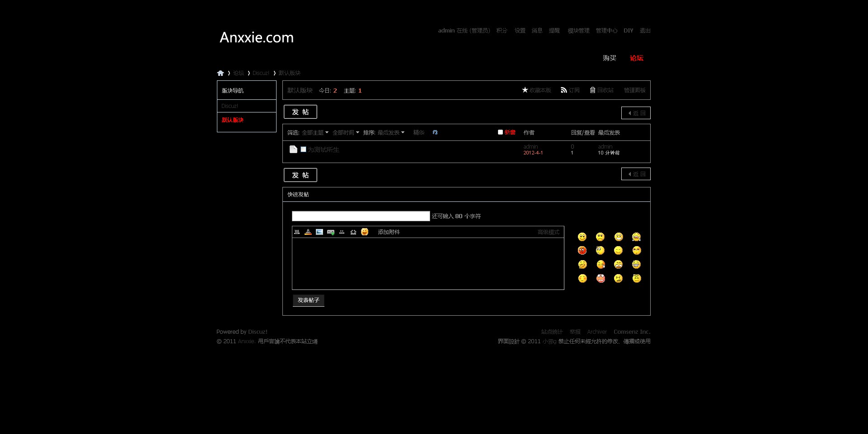Click the 添加附件 attachment link

(x=389, y=232)
